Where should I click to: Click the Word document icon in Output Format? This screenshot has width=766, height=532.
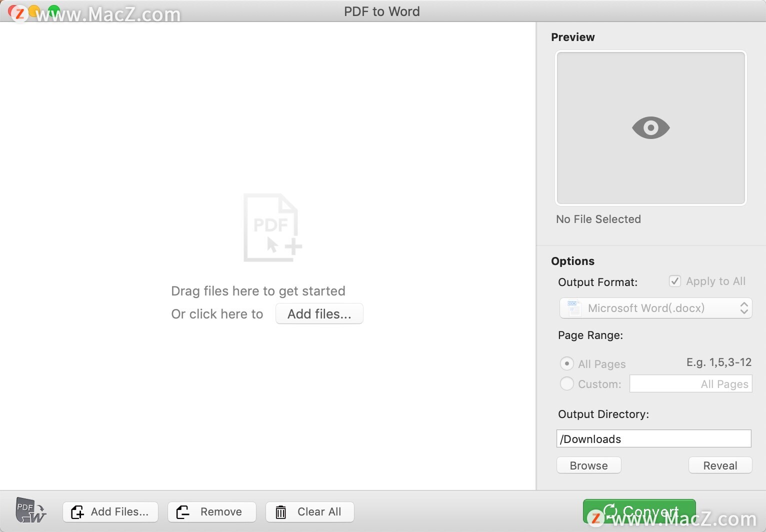[x=573, y=308]
